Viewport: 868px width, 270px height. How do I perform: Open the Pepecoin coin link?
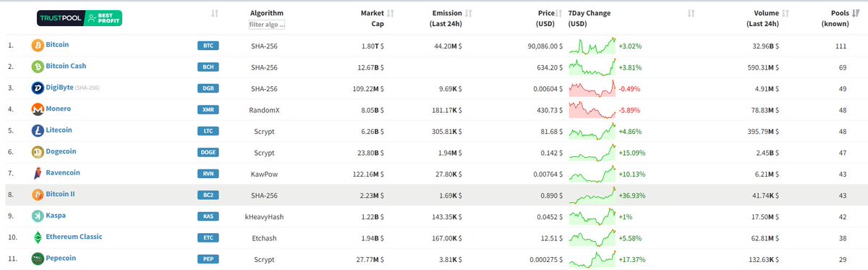pos(61,258)
